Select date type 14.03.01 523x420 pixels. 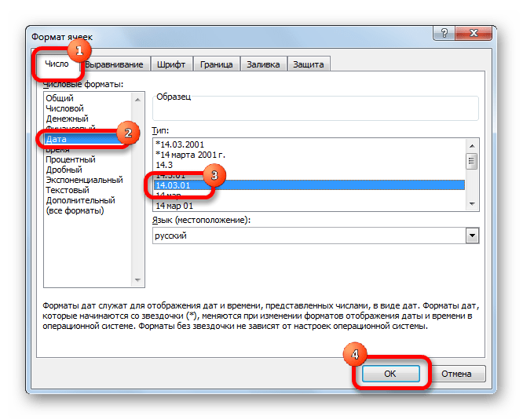(309, 185)
